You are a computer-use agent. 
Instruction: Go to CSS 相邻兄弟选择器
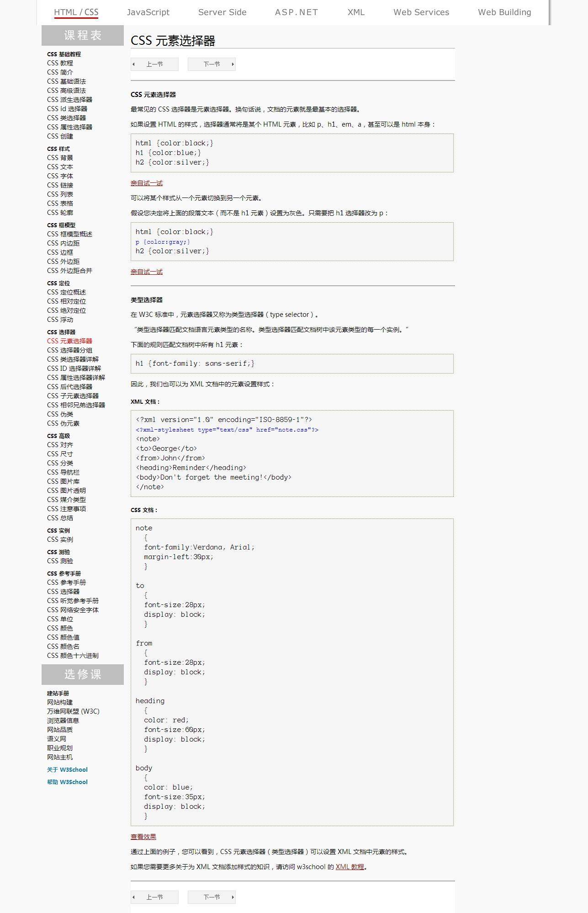(x=76, y=405)
